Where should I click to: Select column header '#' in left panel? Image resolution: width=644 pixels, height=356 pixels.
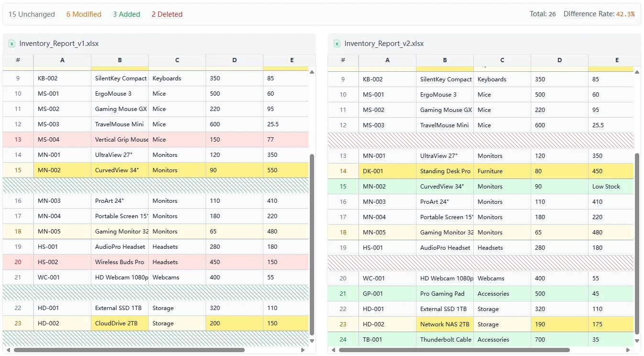coord(18,60)
